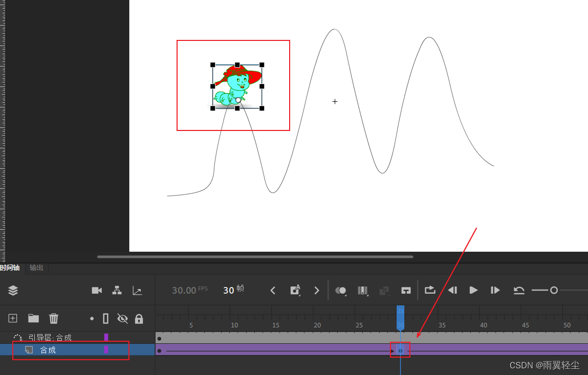Click frame 50 on the timeline ruler
The height and width of the screenshot is (375, 588).
point(567,325)
